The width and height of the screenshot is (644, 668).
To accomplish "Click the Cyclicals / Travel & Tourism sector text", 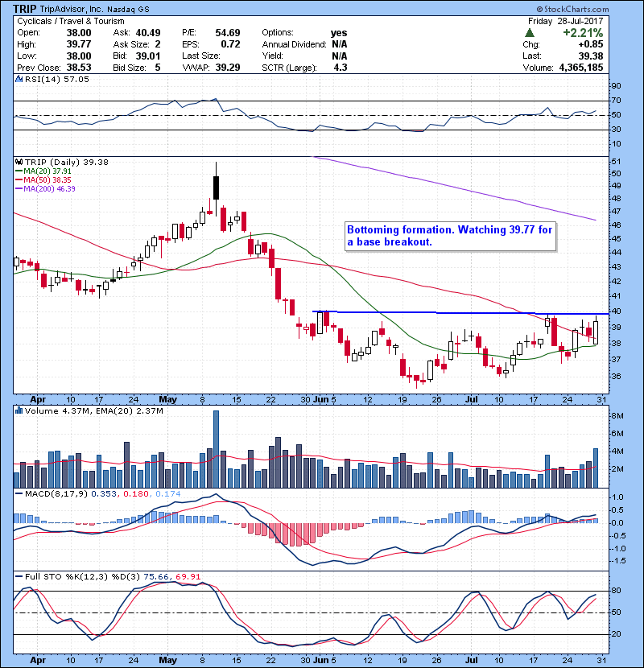I will 71,21.
